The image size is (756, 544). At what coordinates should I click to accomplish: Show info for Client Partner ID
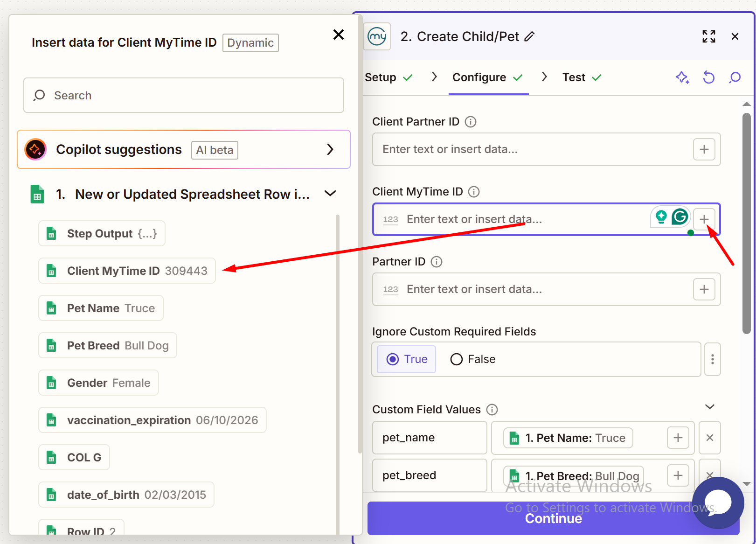pos(471,122)
